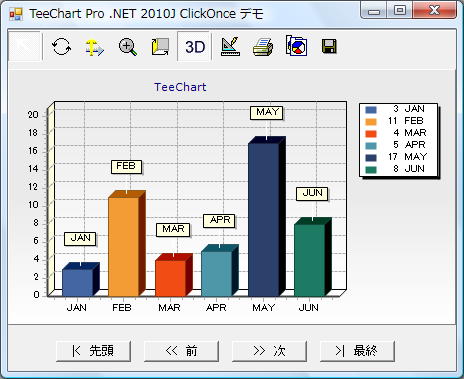Click the copy chart icon

[296, 46]
